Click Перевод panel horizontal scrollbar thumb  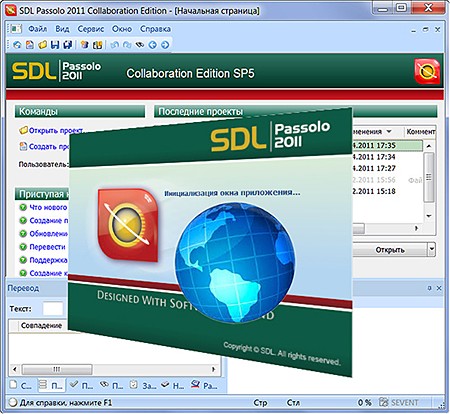coord(57,369)
